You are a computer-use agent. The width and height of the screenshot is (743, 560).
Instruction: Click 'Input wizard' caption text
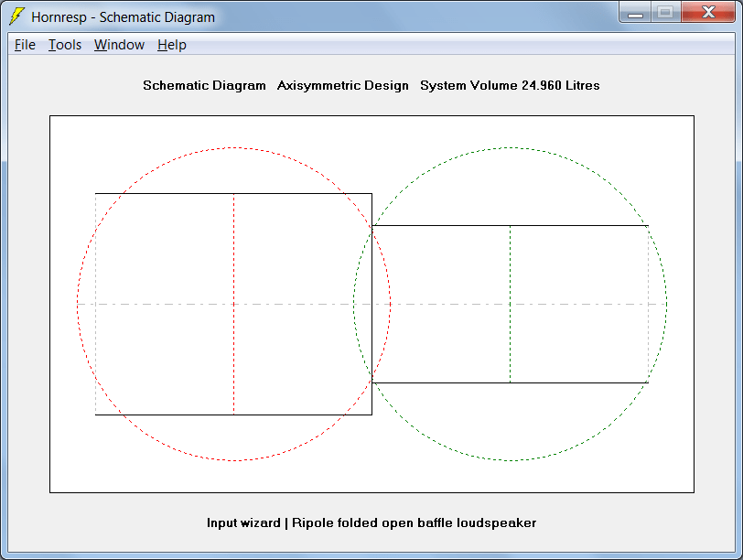(x=243, y=523)
